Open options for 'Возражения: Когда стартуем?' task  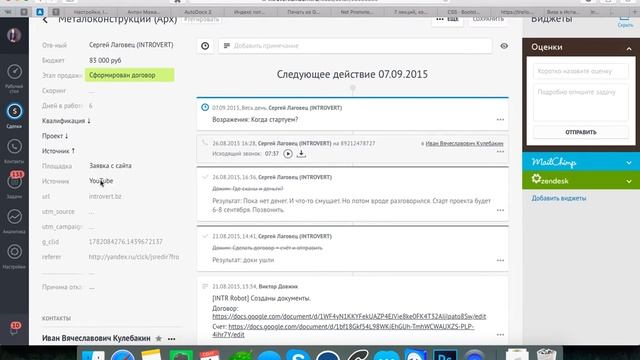coord(500,120)
